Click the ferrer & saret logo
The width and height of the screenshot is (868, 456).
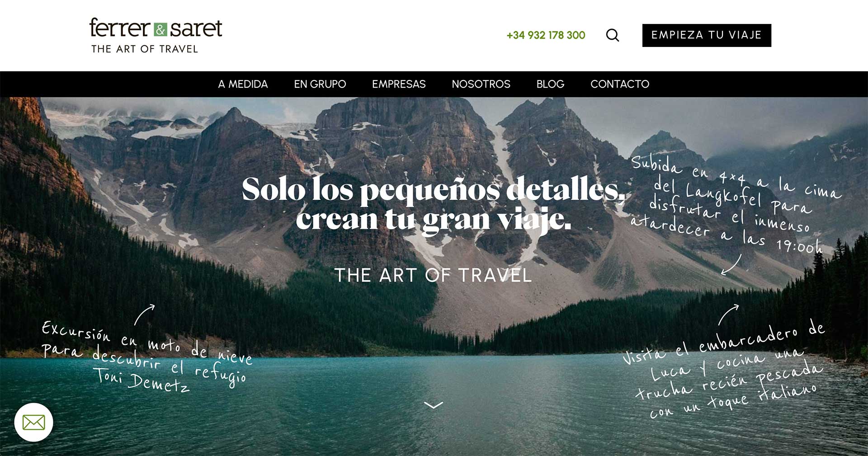click(x=156, y=28)
